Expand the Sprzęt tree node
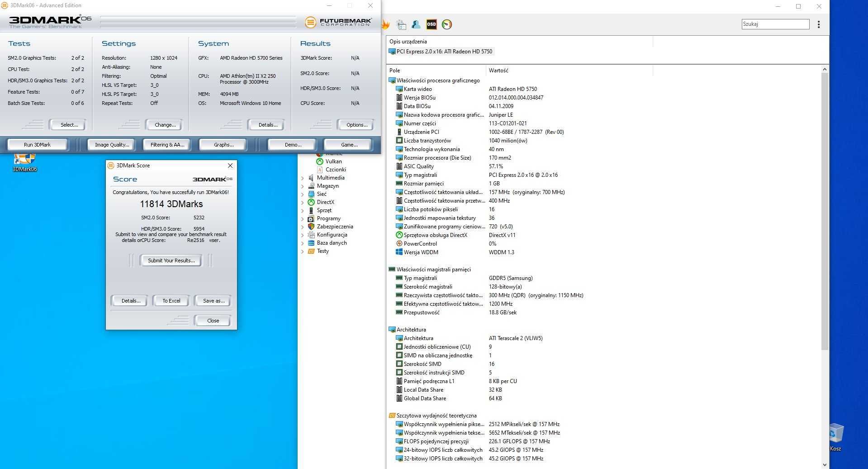This screenshot has width=868, height=469. pos(303,210)
